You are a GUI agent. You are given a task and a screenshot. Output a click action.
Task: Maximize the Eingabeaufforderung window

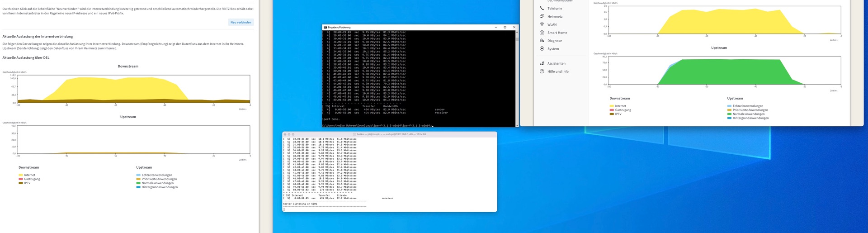point(505,27)
